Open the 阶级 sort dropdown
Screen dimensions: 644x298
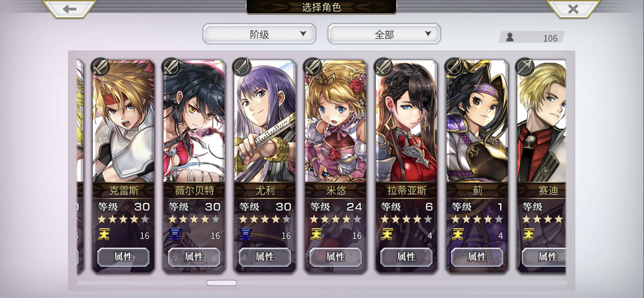click(259, 34)
